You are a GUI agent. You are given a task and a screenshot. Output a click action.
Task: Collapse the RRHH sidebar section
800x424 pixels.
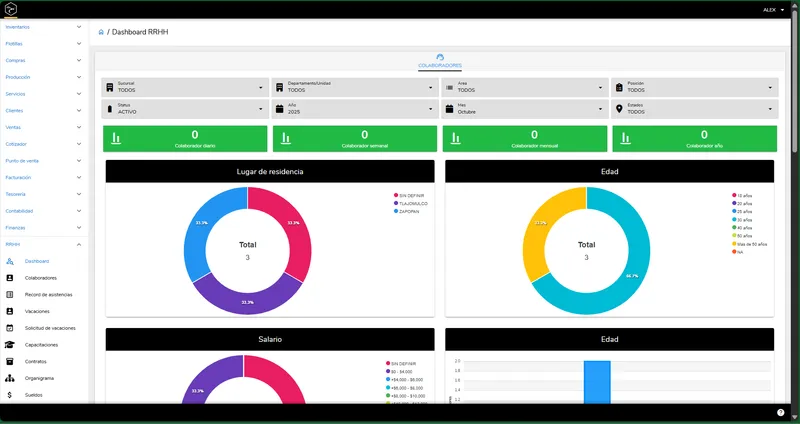[x=44, y=244]
